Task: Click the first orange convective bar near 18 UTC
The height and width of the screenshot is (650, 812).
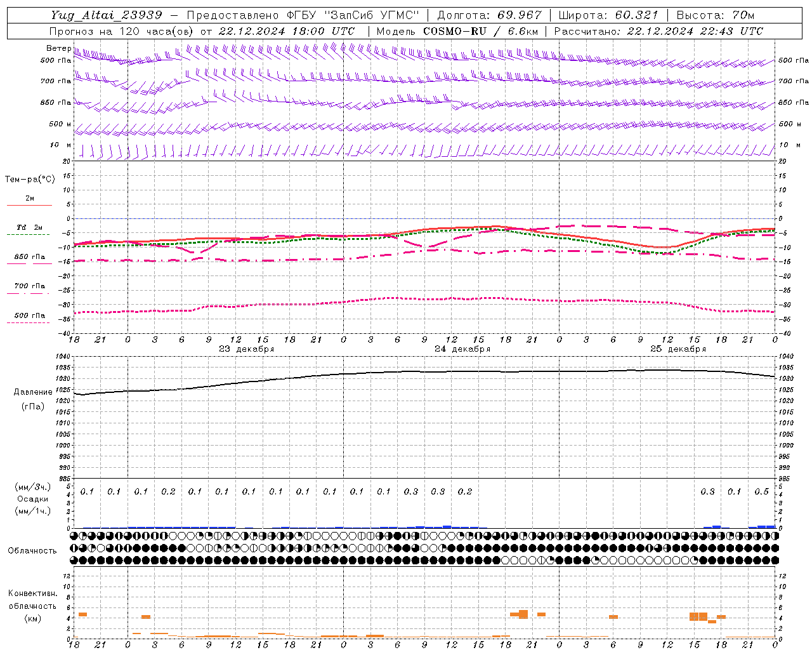Action: 82,614
